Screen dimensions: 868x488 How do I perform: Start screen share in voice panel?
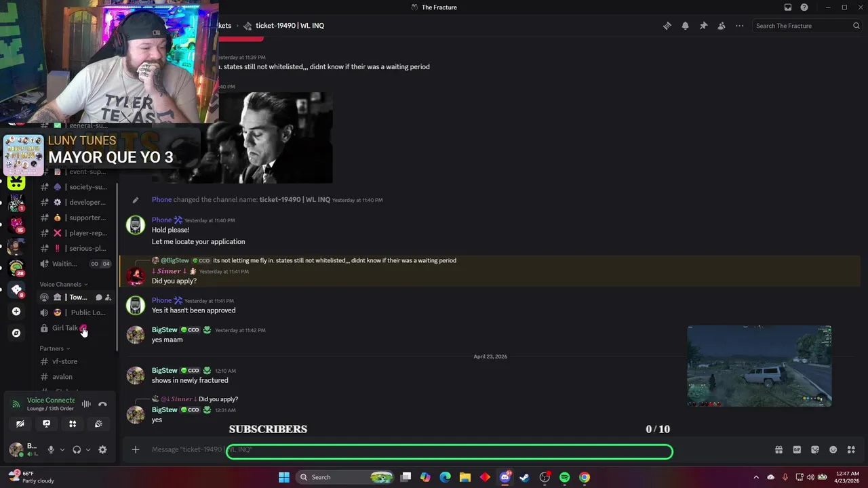coord(46,424)
